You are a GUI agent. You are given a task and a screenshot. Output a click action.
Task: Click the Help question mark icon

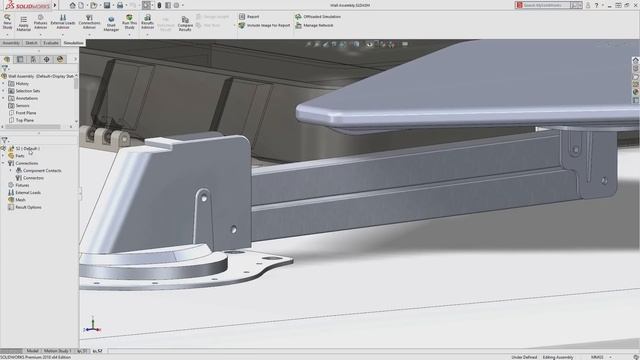click(596, 5)
